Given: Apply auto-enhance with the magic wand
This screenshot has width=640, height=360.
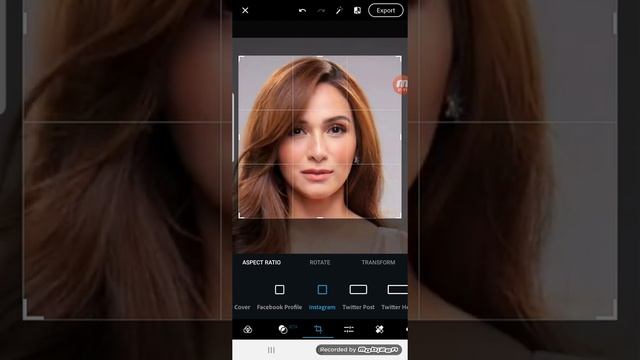Looking at the screenshot, I should coord(339,11).
